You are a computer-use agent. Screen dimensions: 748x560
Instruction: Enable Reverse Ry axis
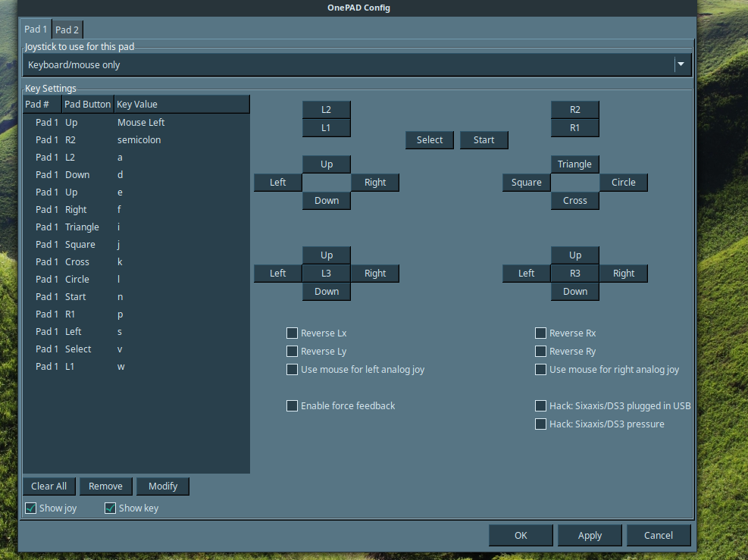pos(540,351)
